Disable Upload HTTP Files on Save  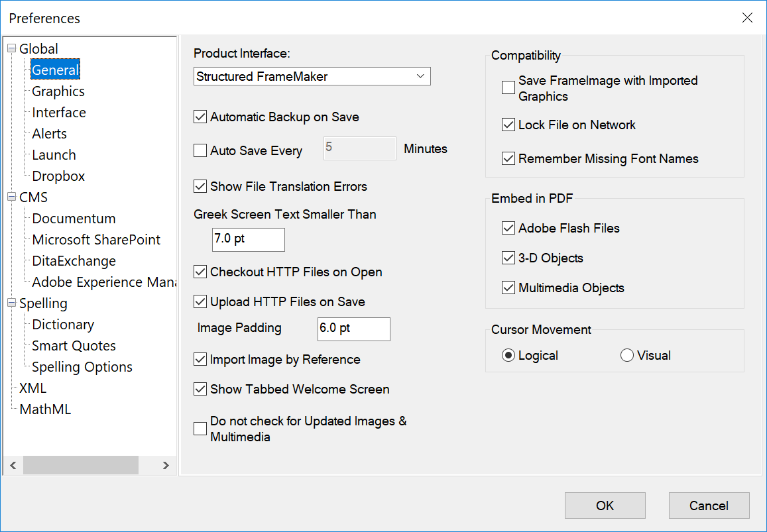click(x=200, y=301)
